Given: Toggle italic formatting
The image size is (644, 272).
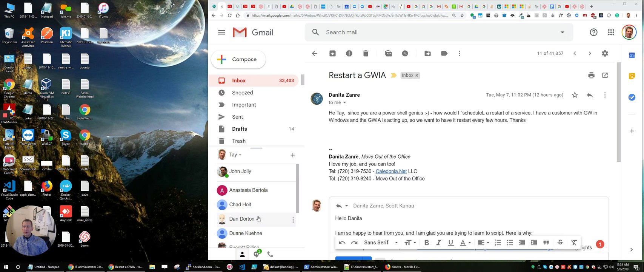Looking at the screenshot, I should click(438, 243).
